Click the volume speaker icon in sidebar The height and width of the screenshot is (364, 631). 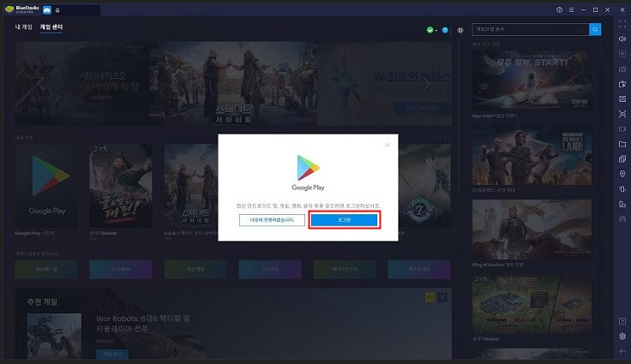click(622, 39)
